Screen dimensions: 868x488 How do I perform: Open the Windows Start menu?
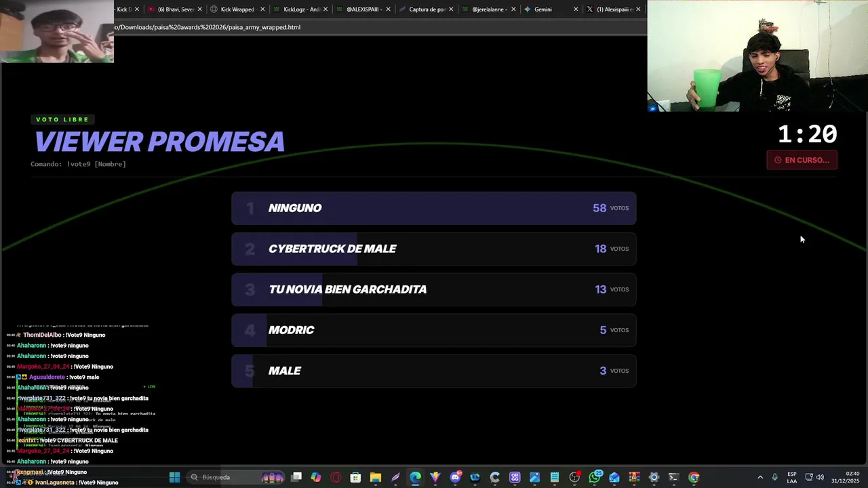pyautogui.click(x=174, y=477)
